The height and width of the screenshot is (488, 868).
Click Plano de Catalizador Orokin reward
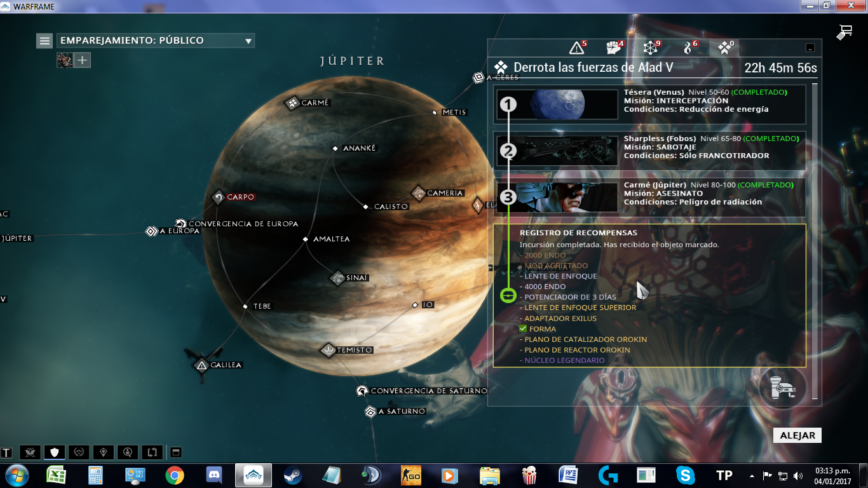coord(585,339)
